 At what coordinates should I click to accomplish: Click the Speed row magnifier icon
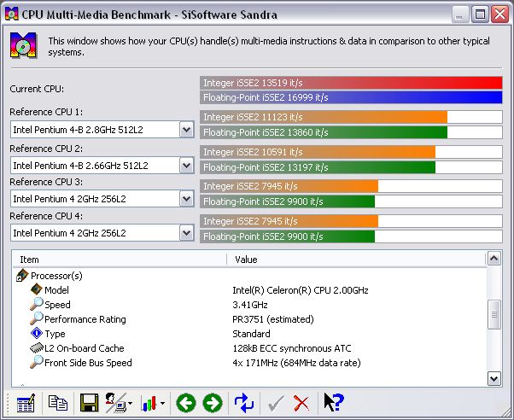[37, 304]
